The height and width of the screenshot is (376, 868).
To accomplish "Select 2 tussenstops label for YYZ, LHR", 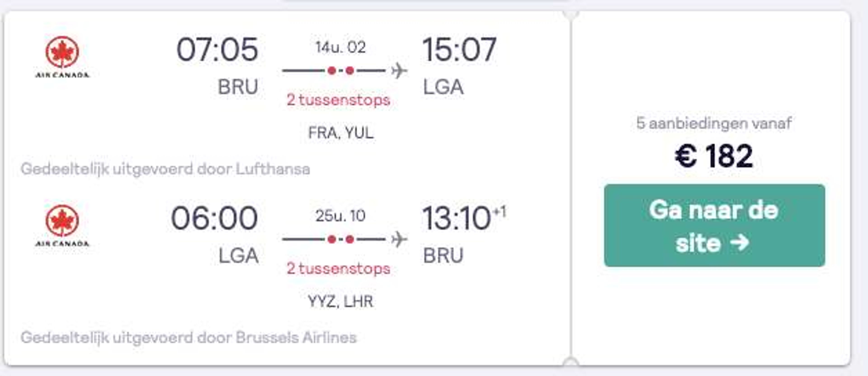I will point(338,269).
